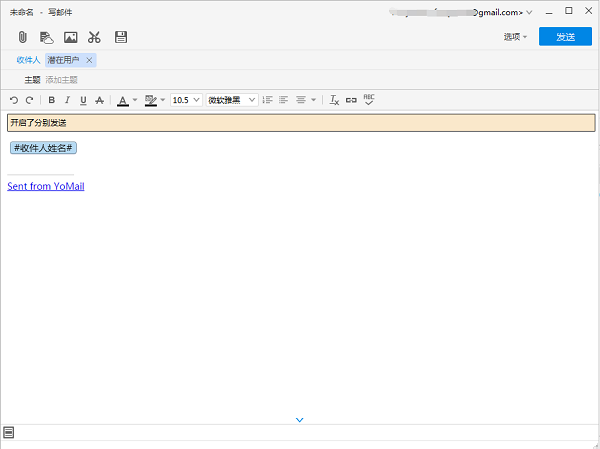The height and width of the screenshot is (449, 600).
Task: Click the blue 发送 send button
Action: (x=564, y=37)
